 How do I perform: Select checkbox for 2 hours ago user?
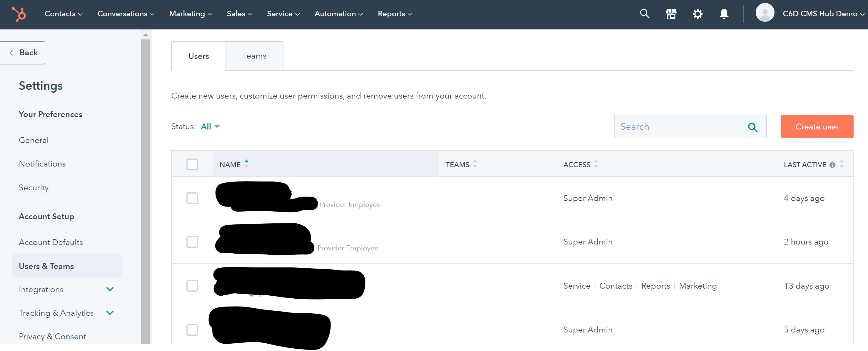tap(192, 242)
